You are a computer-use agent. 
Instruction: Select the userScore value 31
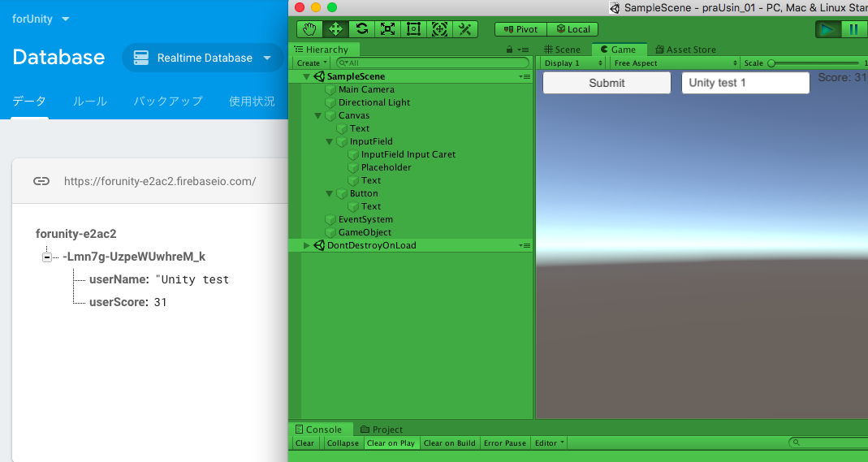click(160, 302)
